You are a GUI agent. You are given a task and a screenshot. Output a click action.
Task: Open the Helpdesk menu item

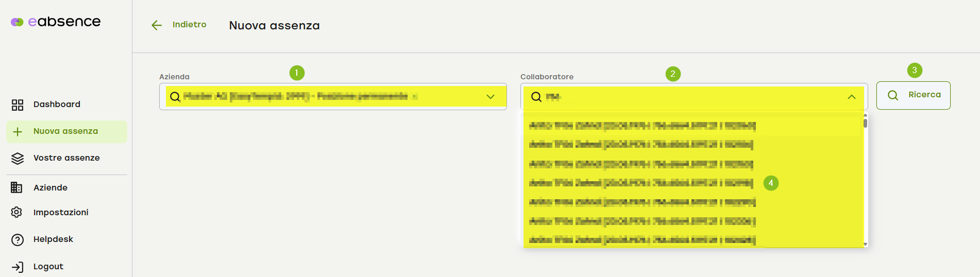point(53,239)
